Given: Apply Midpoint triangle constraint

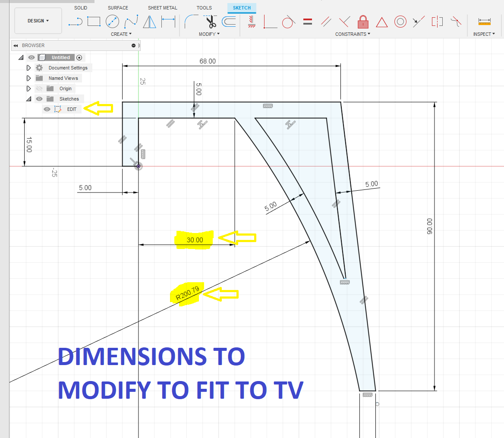Looking at the screenshot, I should 381,22.
